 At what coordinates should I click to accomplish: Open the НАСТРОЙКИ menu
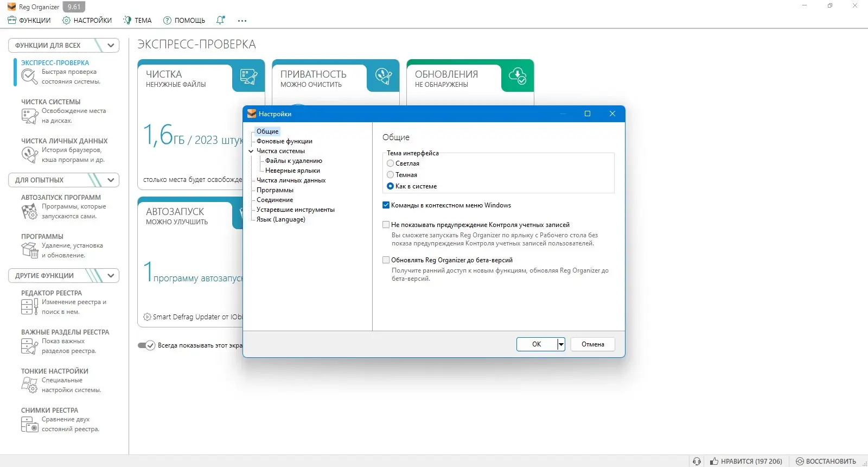tap(87, 21)
